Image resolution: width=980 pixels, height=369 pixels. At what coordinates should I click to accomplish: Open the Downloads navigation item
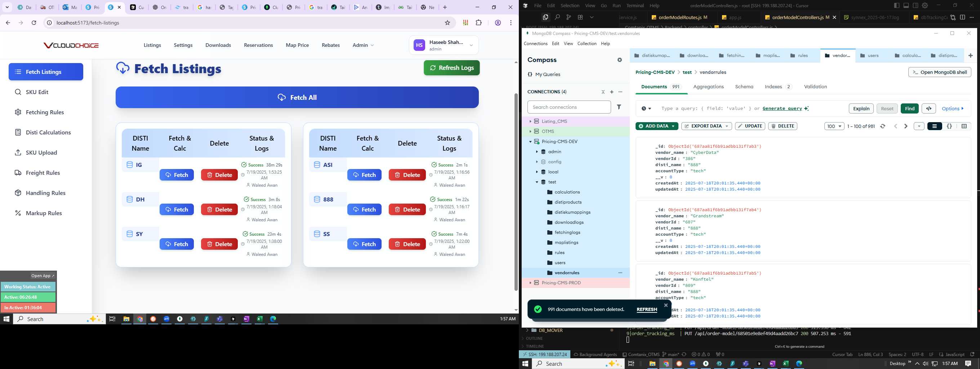click(x=218, y=45)
